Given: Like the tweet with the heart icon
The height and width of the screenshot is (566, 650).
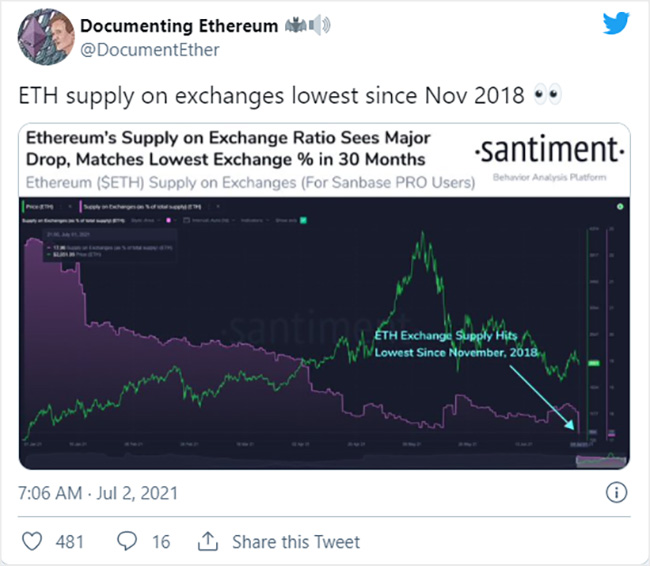Looking at the screenshot, I should point(32,541).
